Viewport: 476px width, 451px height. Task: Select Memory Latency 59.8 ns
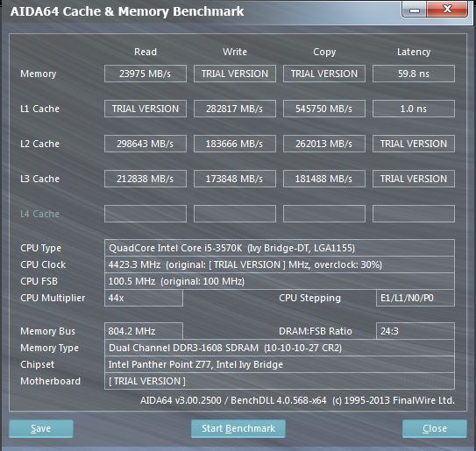tap(414, 74)
